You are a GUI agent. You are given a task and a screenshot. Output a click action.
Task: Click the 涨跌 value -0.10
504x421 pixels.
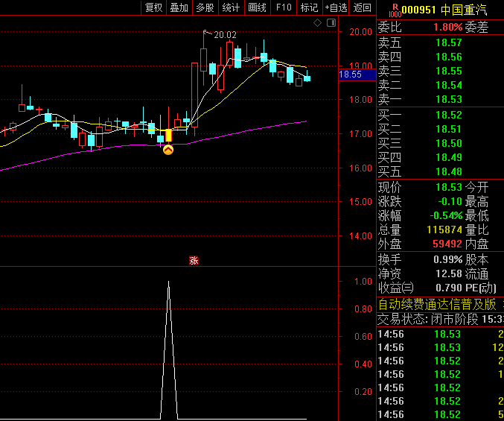[450, 201]
